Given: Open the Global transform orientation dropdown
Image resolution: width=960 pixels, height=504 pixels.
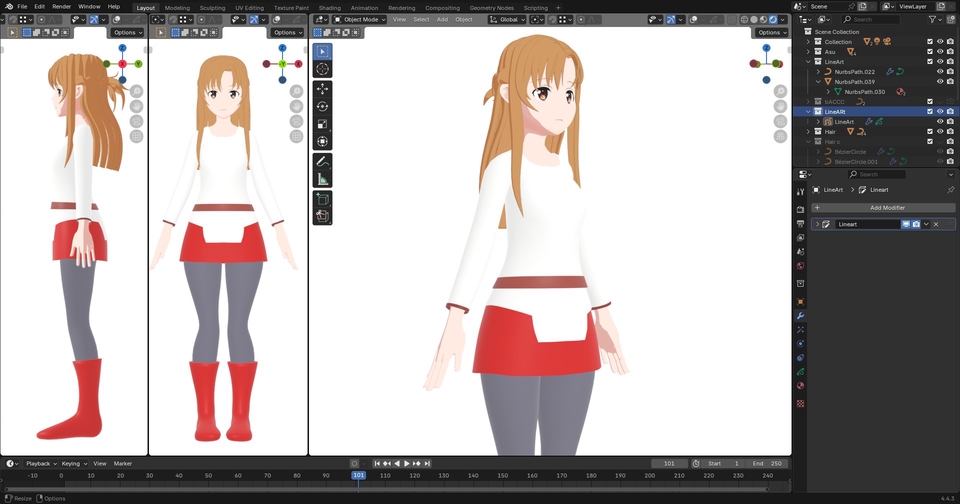Looking at the screenshot, I should point(507,19).
